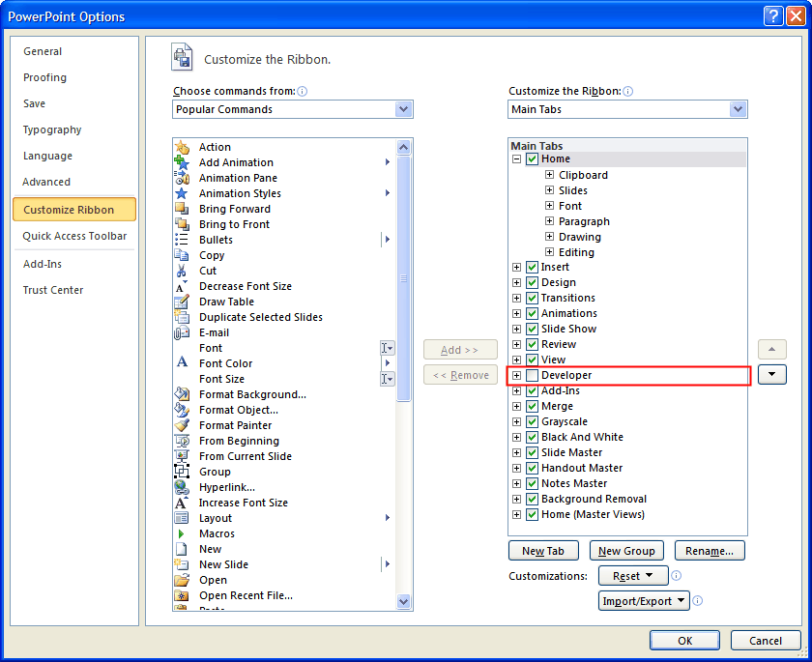Click the Increase Font Size icon
This screenshot has height=662, width=812.
pos(182,503)
